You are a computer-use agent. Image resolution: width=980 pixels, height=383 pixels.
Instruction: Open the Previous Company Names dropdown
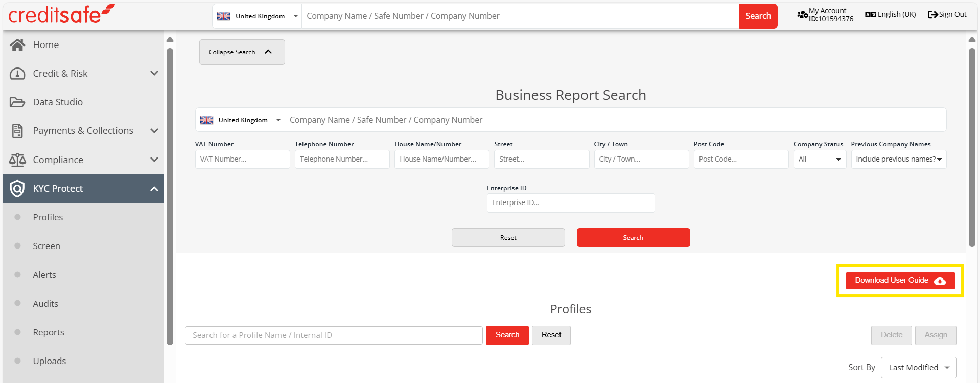pyautogui.click(x=899, y=160)
